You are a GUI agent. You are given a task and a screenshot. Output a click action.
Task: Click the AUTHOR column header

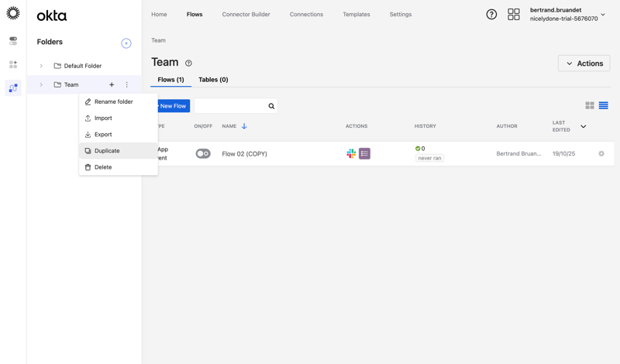tap(507, 126)
